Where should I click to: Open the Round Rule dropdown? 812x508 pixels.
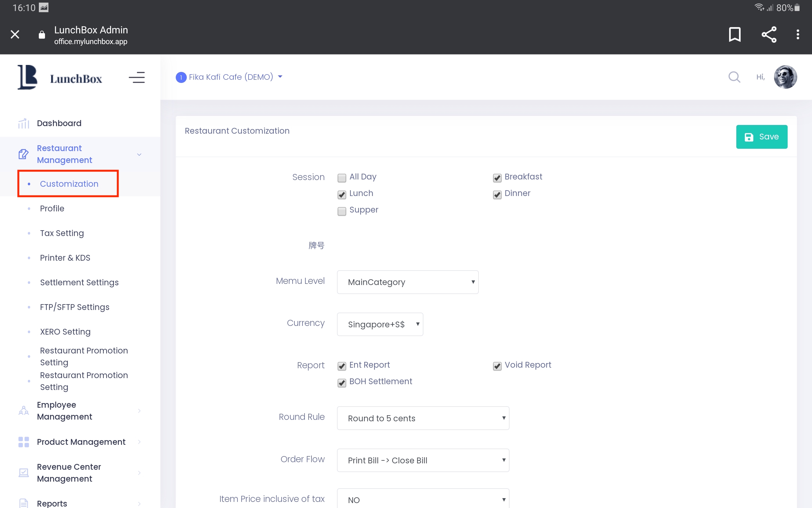[423, 418]
